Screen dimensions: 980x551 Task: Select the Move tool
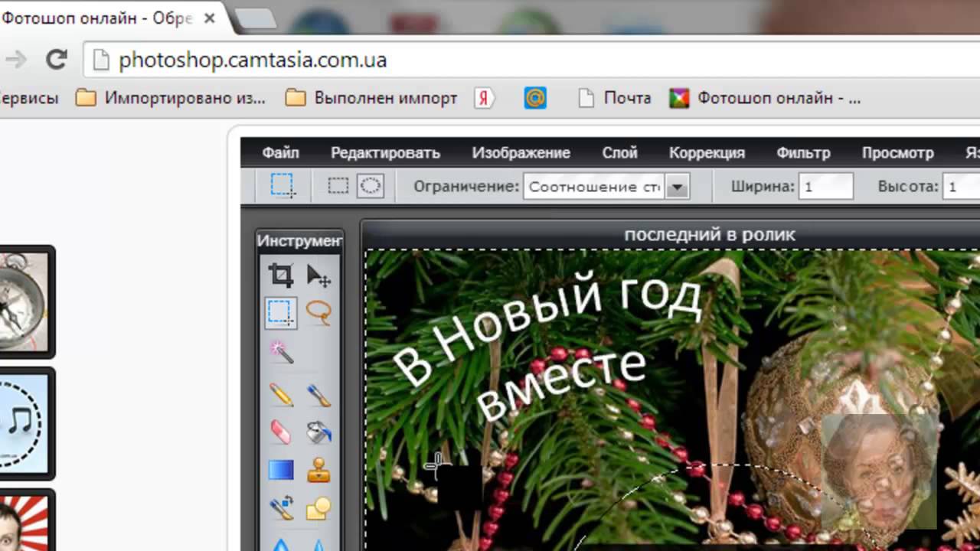pyautogui.click(x=318, y=275)
